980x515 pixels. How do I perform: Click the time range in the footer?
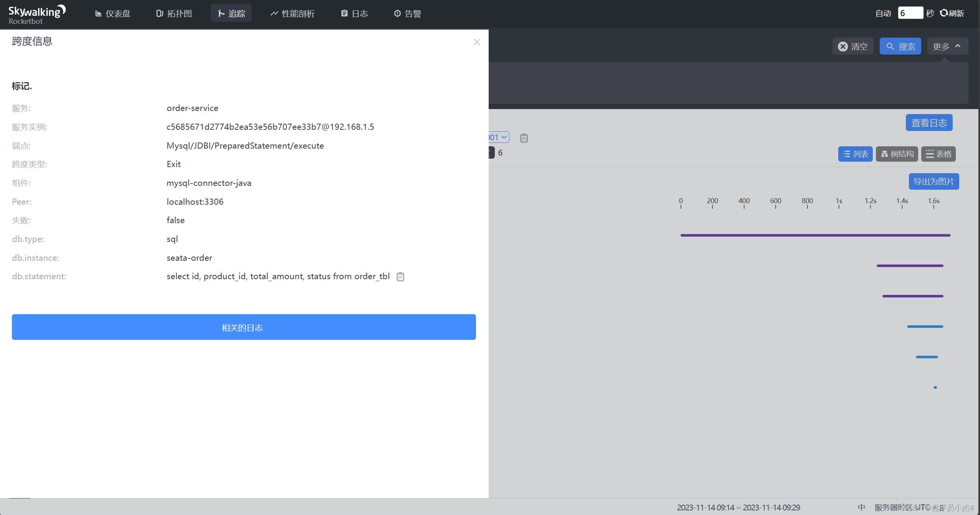738,507
